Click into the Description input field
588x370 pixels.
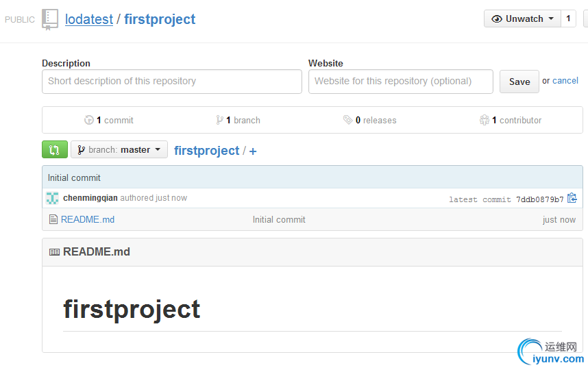click(x=172, y=82)
